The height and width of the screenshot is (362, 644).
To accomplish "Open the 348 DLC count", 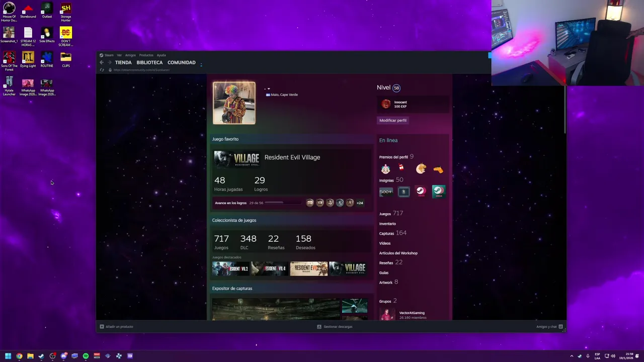I will click(x=248, y=241).
